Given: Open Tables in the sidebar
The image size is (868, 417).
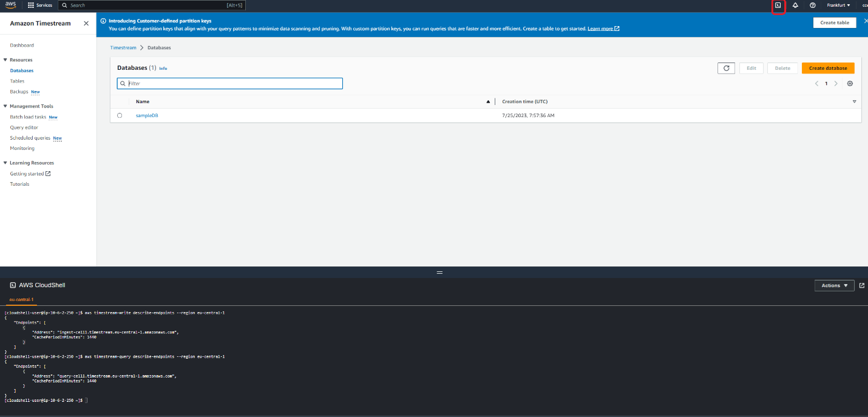Looking at the screenshot, I should pyautogui.click(x=17, y=81).
